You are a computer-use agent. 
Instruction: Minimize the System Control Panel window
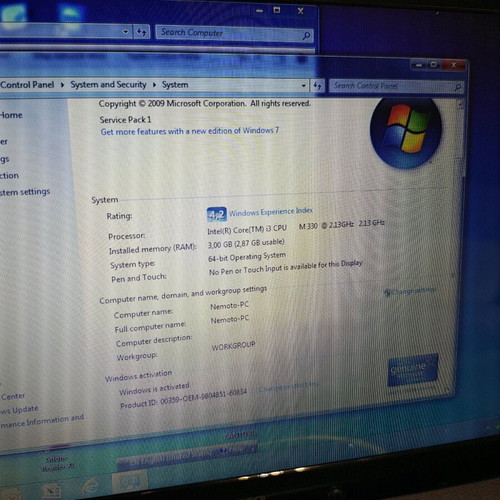418,65
